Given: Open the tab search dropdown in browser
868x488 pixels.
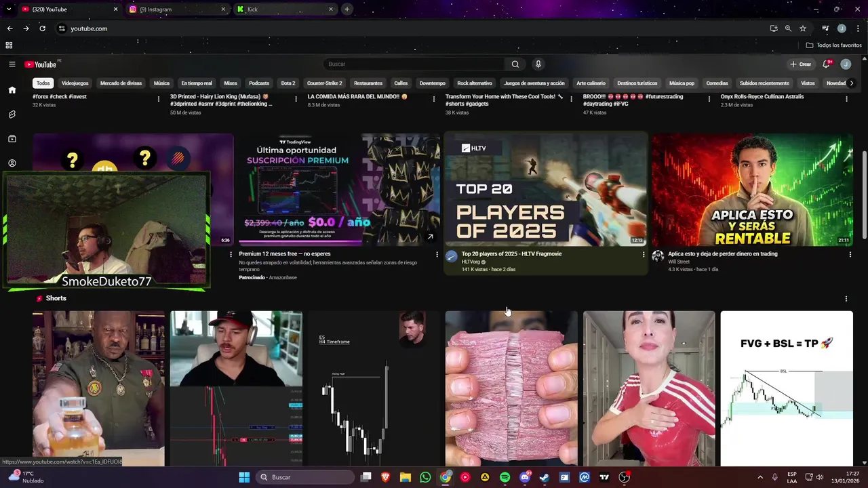Looking at the screenshot, I should click(x=9, y=9).
